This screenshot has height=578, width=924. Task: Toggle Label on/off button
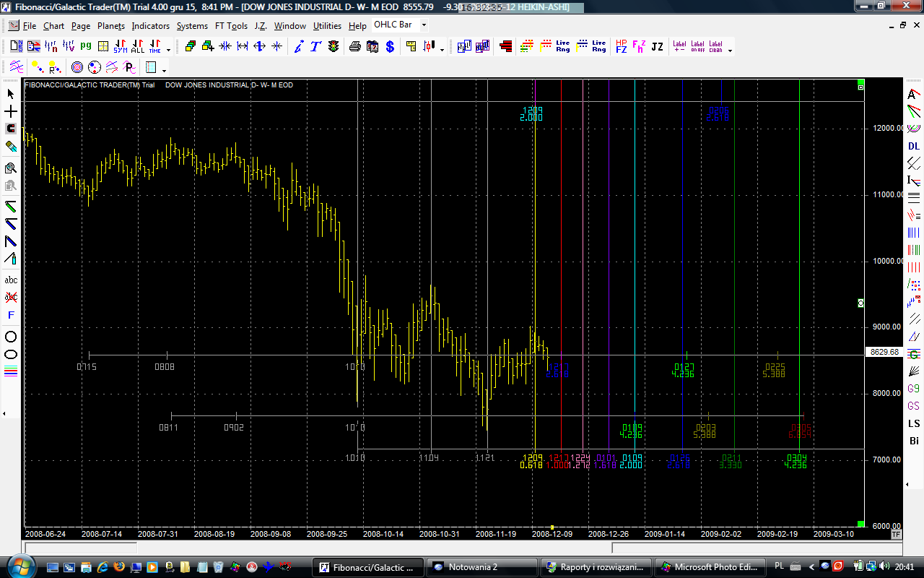[x=697, y=47]
